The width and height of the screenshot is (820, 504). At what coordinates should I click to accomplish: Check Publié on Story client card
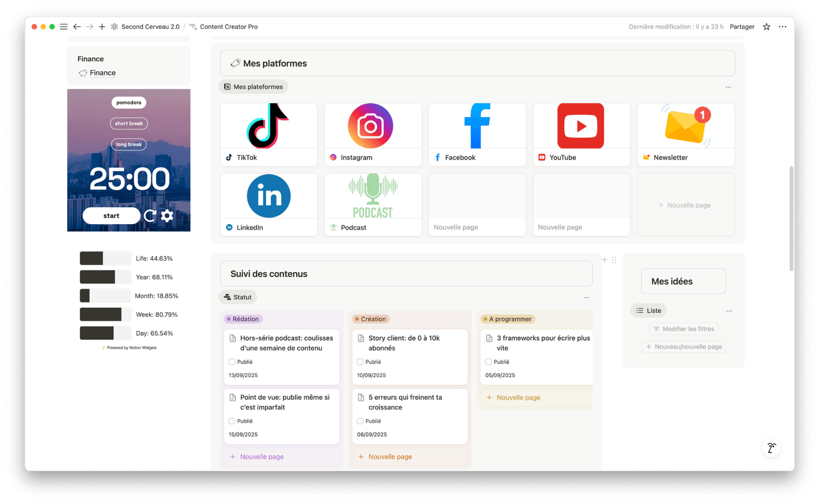point(360,362)
